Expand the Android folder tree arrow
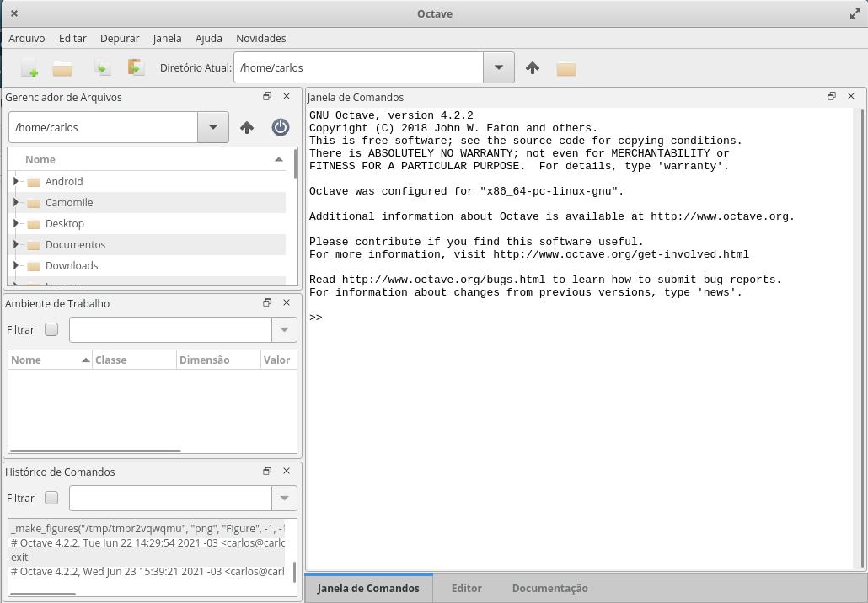 click(x=15, y=181)
